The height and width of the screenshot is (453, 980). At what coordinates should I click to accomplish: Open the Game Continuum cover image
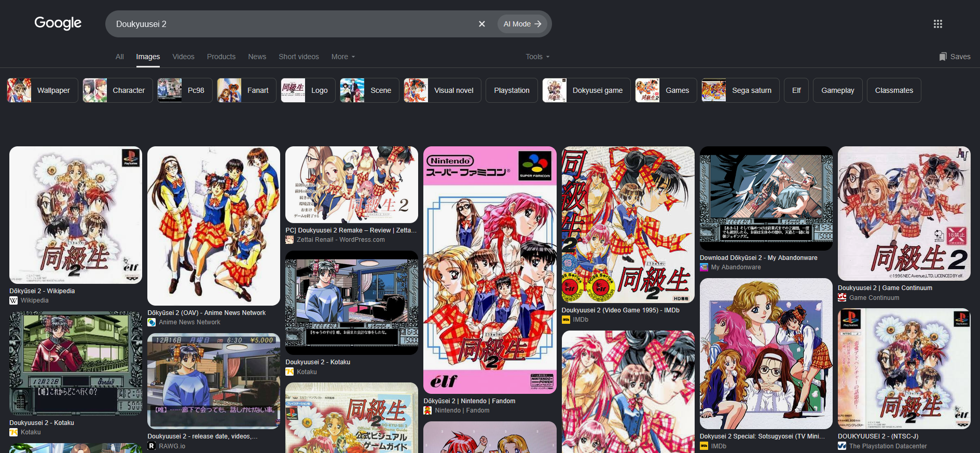pyautogui.click(x=904, y=213)
